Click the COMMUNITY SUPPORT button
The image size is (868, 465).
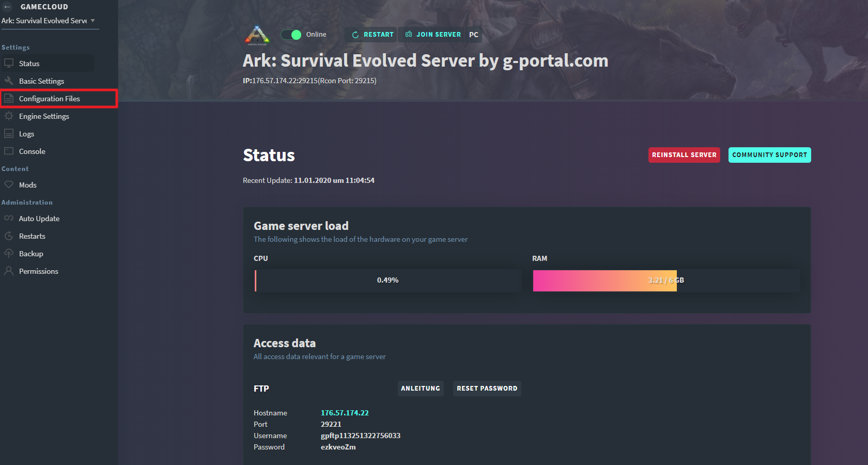pos(769,154)
